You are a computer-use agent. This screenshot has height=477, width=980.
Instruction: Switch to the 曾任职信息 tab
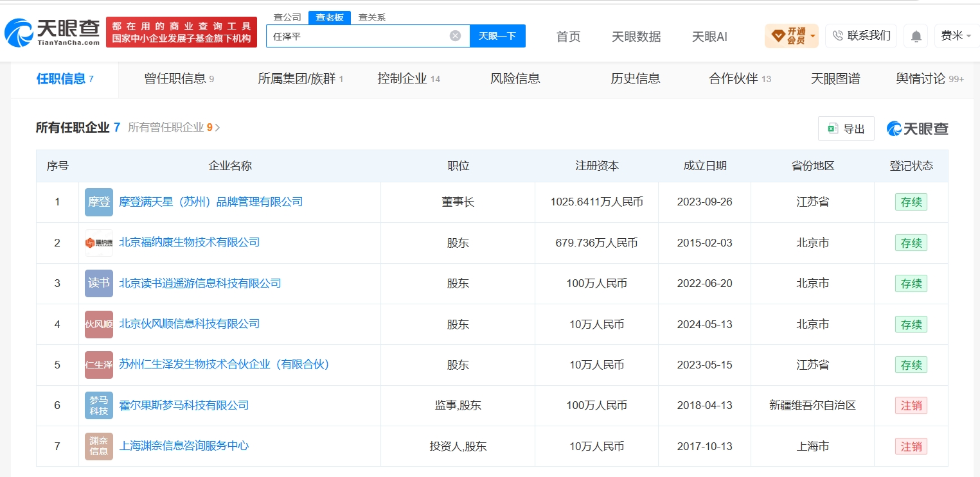point(179,79)
